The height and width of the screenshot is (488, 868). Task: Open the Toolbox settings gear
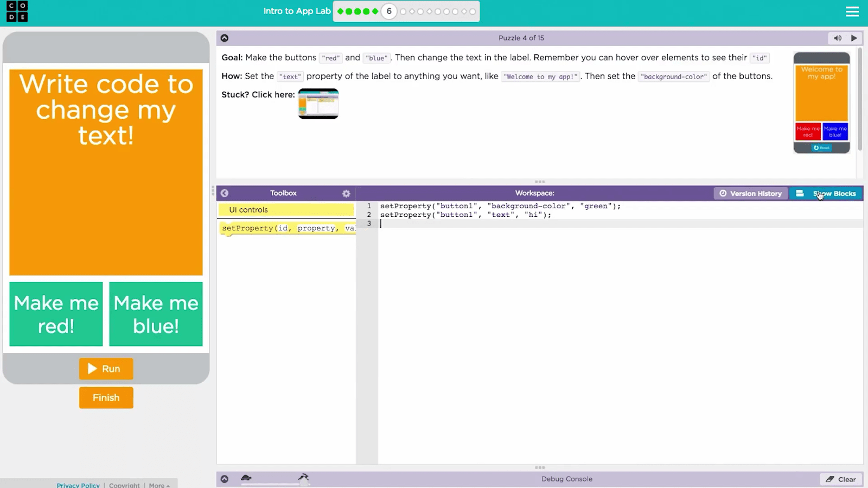[346, 193]
